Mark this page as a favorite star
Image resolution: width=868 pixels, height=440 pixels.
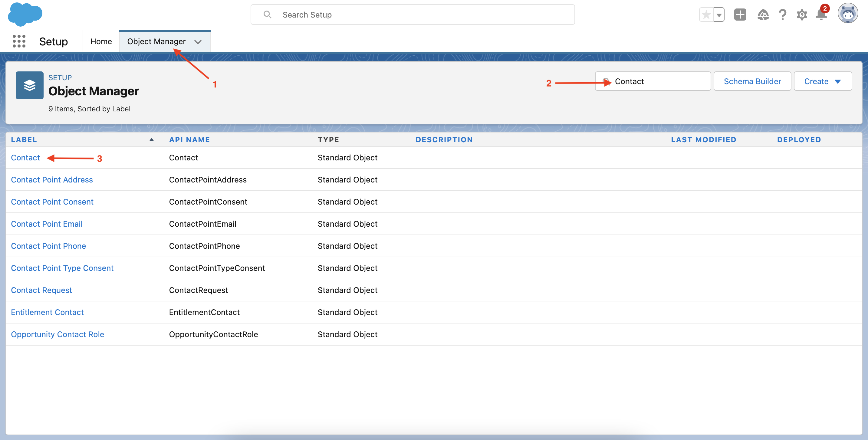pos(706,15)
